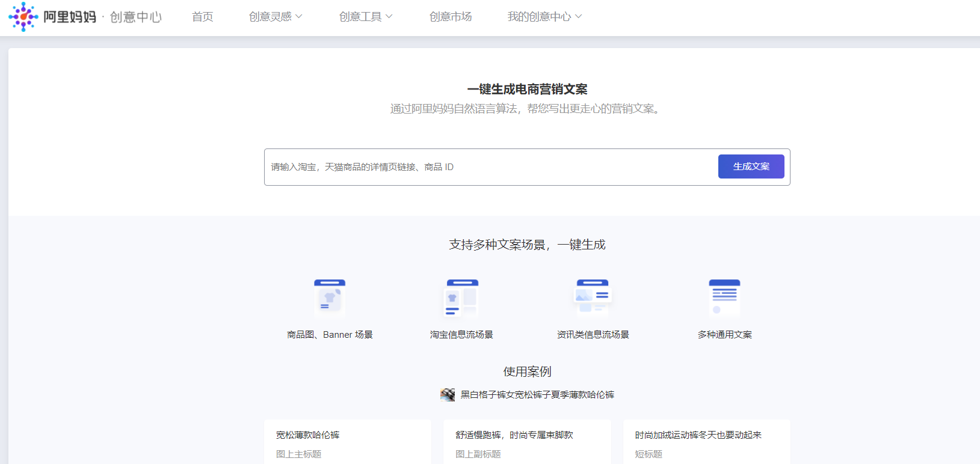
Task: Click the 图上主标题 tag label
Action: 298,454
